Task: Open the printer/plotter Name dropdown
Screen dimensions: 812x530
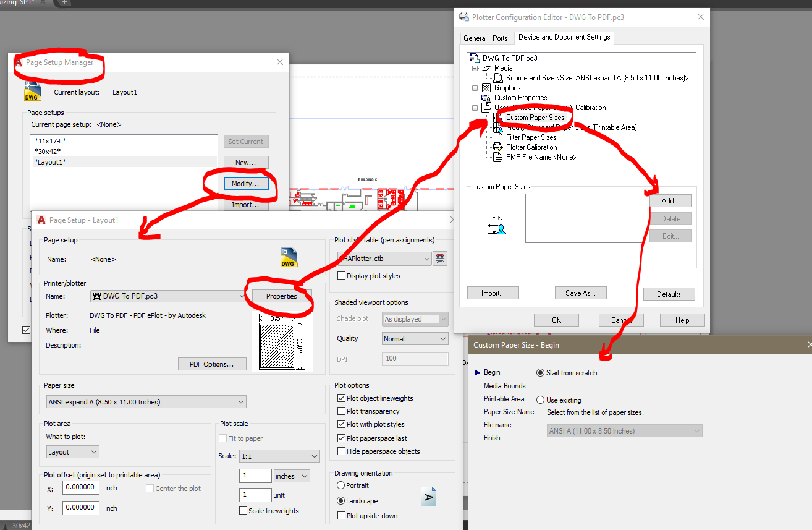Action: 168,296
